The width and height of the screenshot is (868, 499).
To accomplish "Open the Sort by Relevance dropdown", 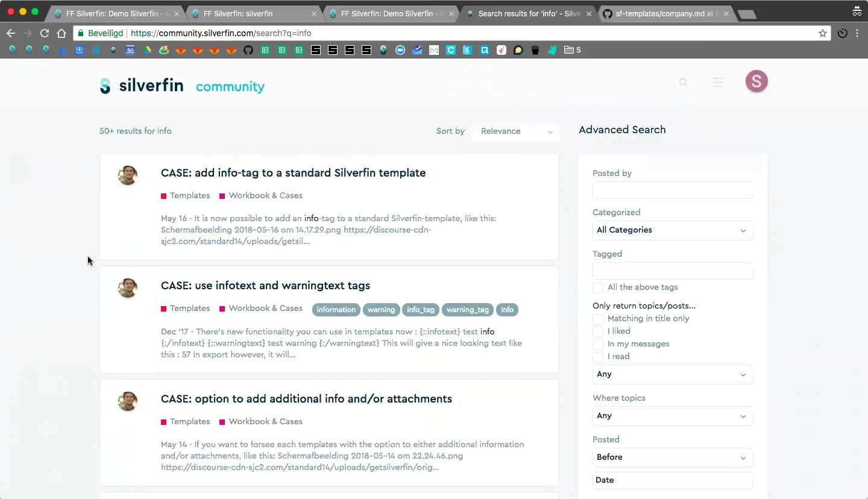I will [515, 131].
